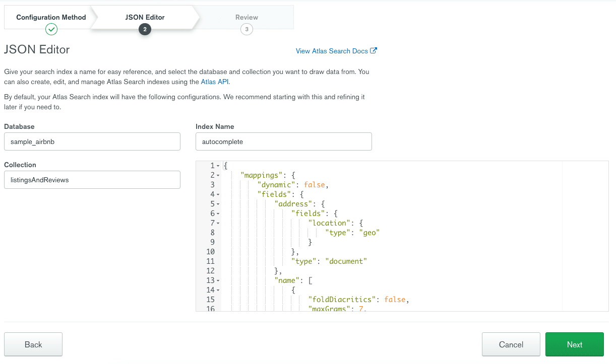Image resolution: width=616 pixels, height=364 pixels.
Task: Select the Collection field showing listingsAndReviews
Action: coord(92,180)
